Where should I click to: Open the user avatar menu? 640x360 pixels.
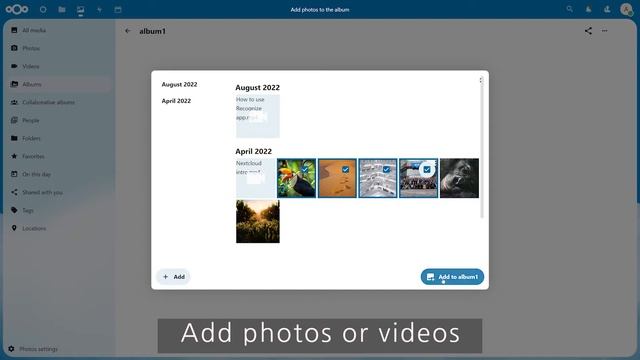pyautogui.click(x=626, y=9)
